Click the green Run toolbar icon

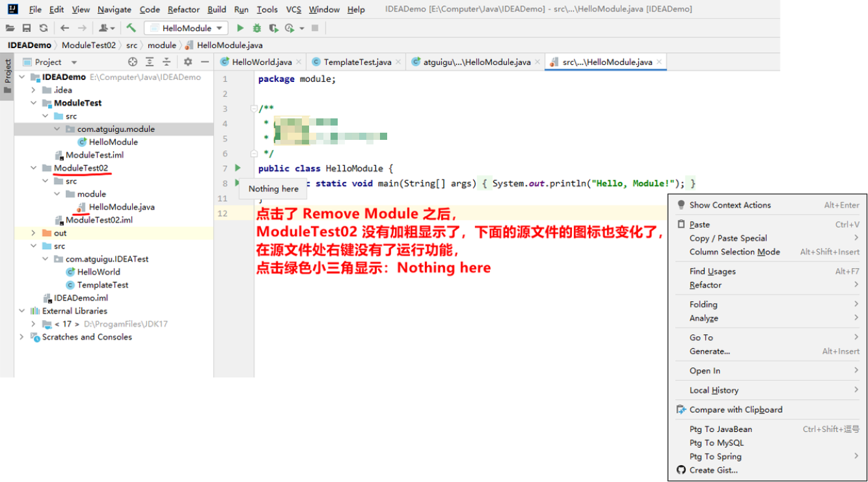click(240, 28)
